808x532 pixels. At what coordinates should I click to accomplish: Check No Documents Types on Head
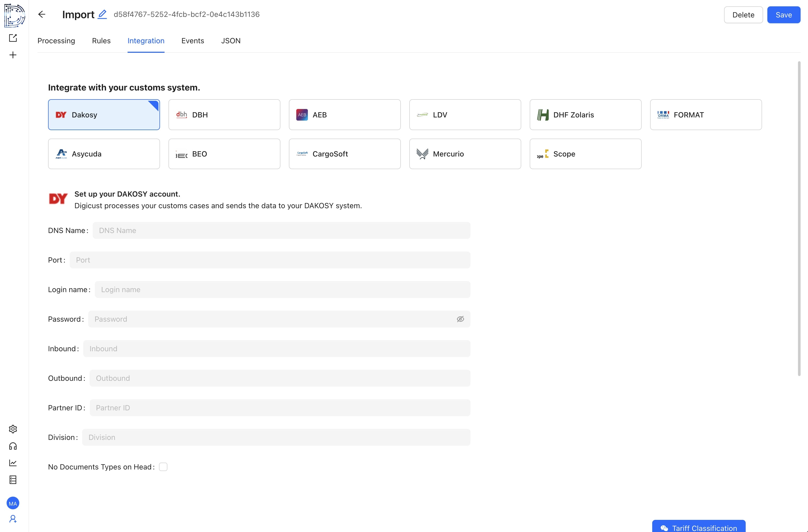click(163, 467)
